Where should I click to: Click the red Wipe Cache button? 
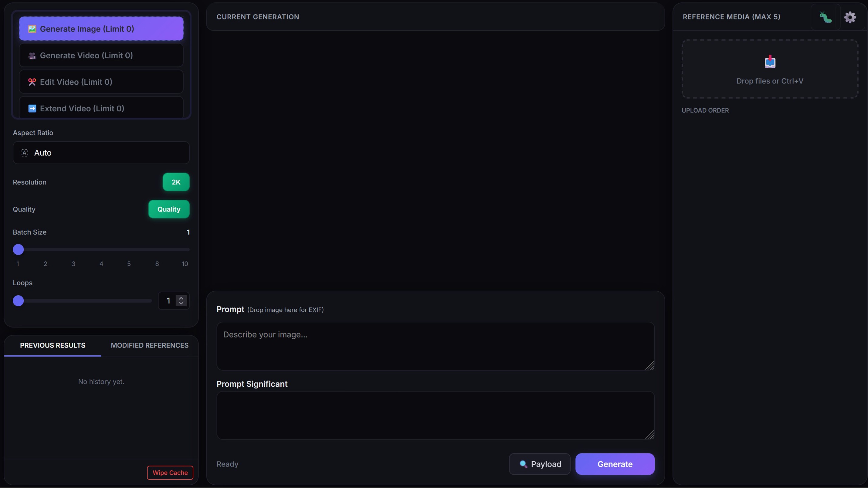pos(170,473)
